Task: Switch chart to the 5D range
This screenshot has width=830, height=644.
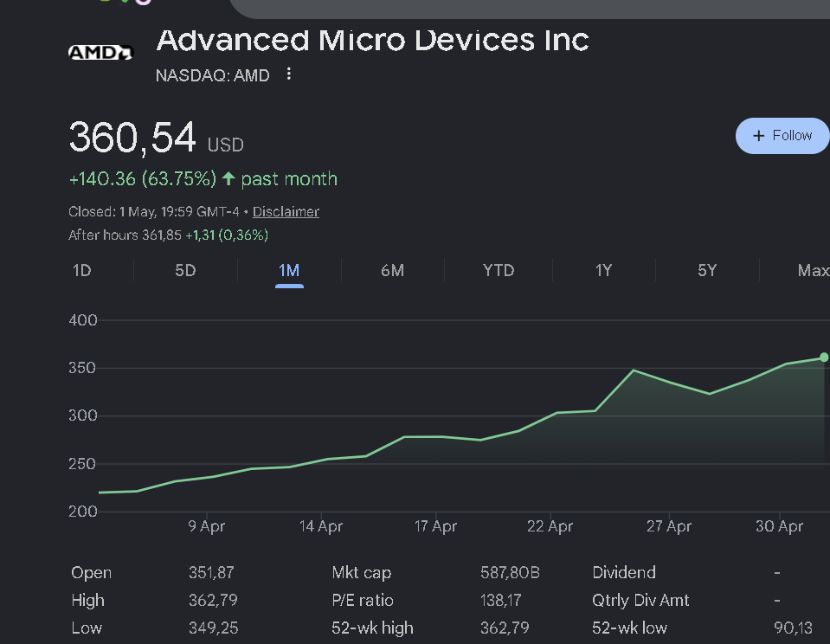Action: tap(185, 271)
